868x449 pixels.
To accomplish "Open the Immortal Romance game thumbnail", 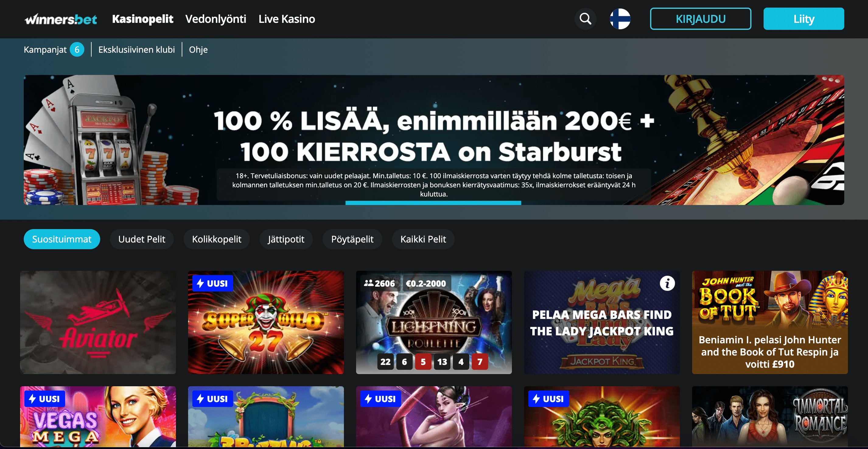I will (x=770, y=417).
